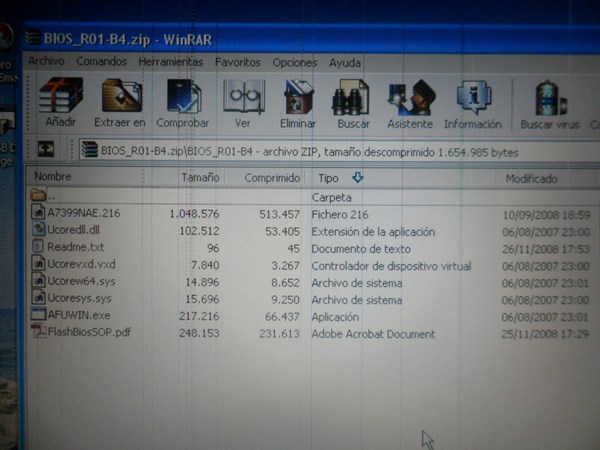
Task: Click the compressed value 513.457
Action: pos(279,214)
